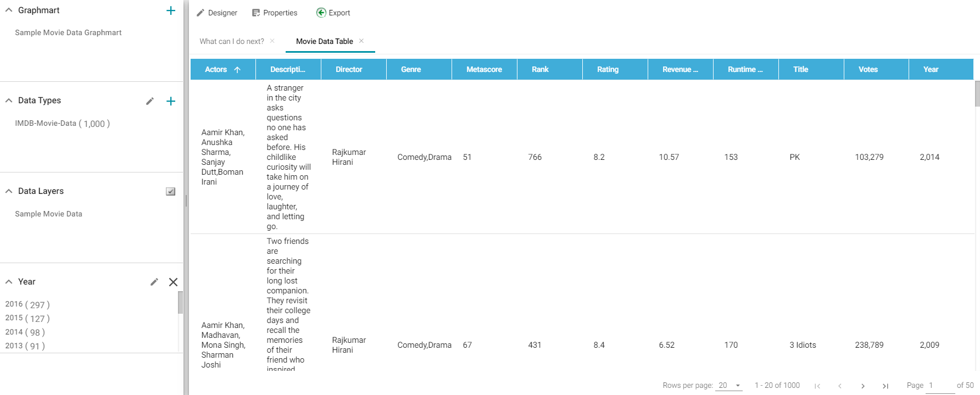
Task: Select IMDB-Movie-Data data type
Action: (x=62, y=124)
